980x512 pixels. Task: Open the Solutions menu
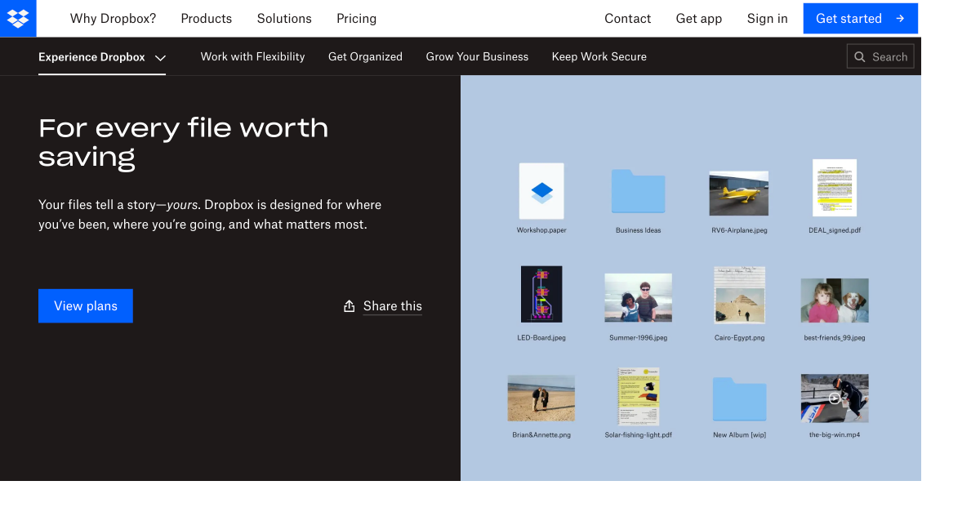pos(284,18)
